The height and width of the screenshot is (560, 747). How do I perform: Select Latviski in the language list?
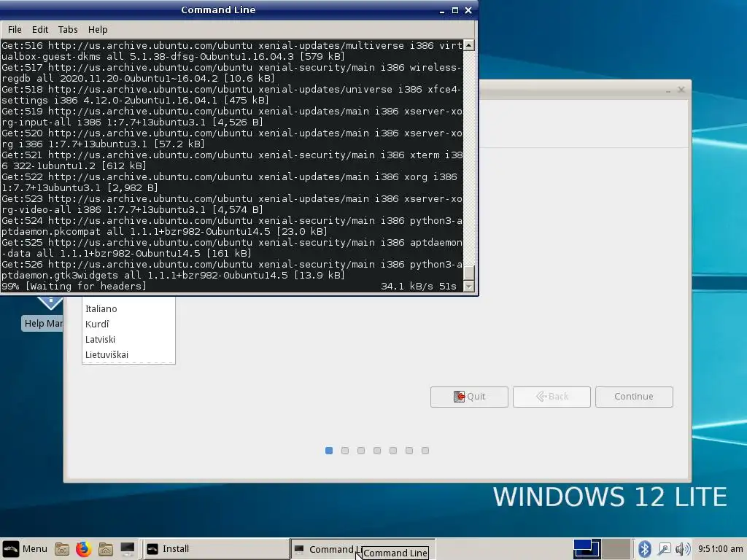pos(128,339)
